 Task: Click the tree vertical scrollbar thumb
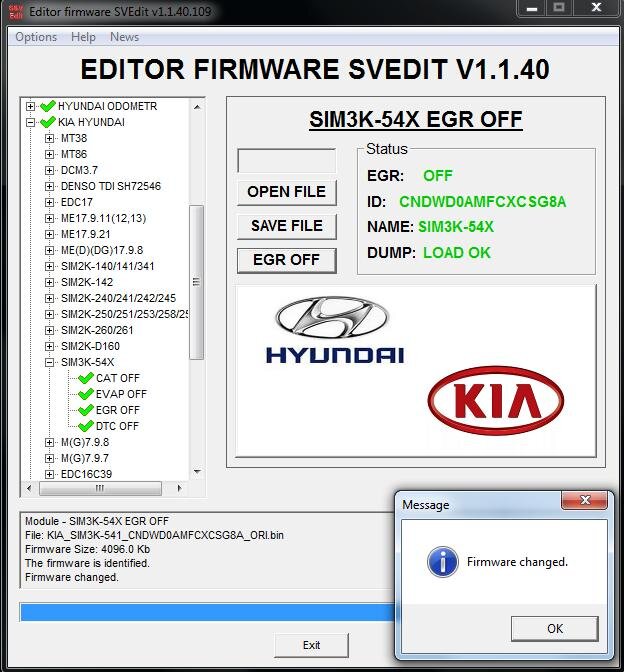pyautogui.click(x=196, y=282)
